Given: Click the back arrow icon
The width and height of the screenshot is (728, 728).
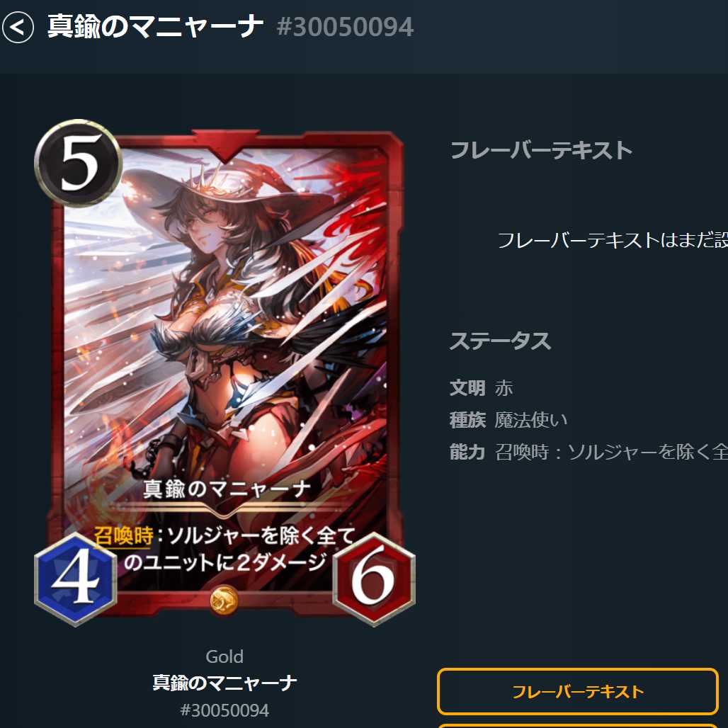Looking at the screenshot, I should [x=18, y=28].
